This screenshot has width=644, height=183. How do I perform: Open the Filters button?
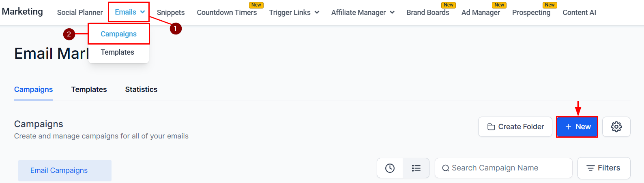click(604, 168)
